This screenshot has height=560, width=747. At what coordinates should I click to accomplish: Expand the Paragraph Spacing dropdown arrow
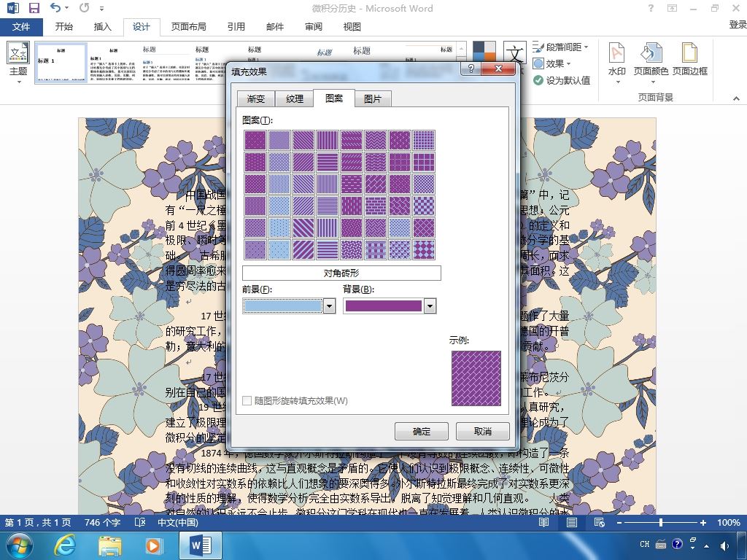click(x=586, y=47)
